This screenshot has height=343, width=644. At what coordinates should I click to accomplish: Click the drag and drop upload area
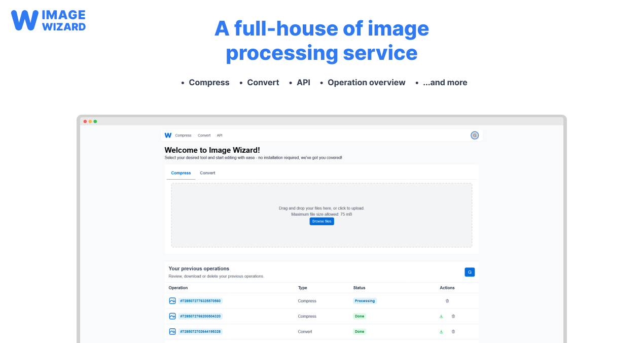click(321, 215)
